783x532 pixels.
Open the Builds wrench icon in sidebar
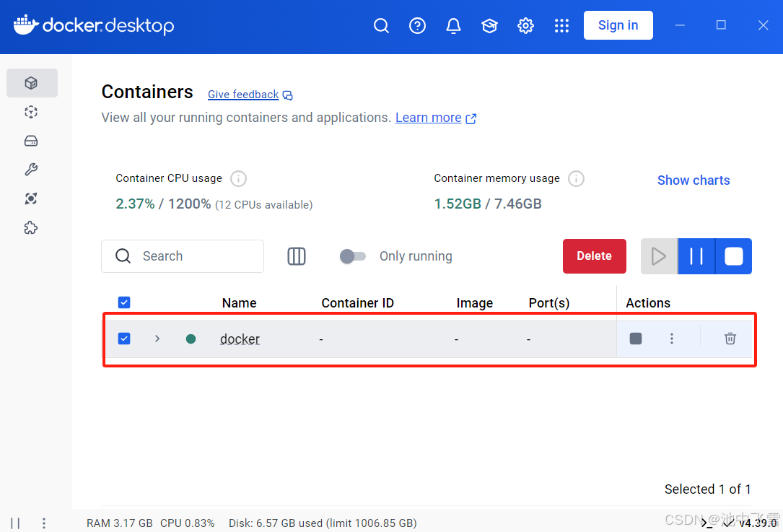click(x=31, y=170)
